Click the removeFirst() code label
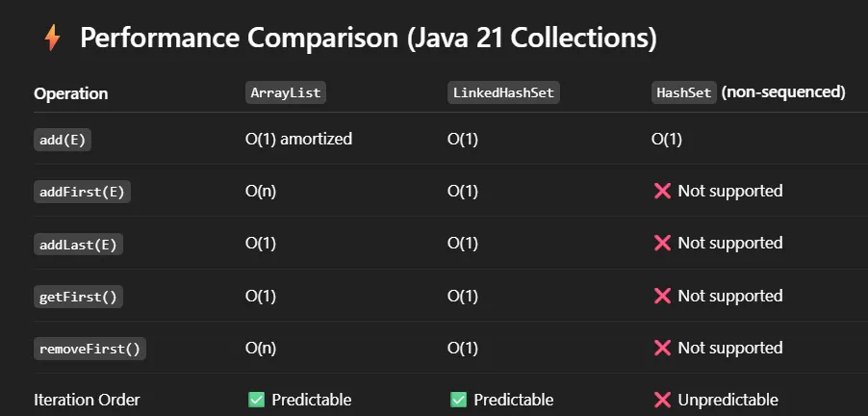 [89, 349]
